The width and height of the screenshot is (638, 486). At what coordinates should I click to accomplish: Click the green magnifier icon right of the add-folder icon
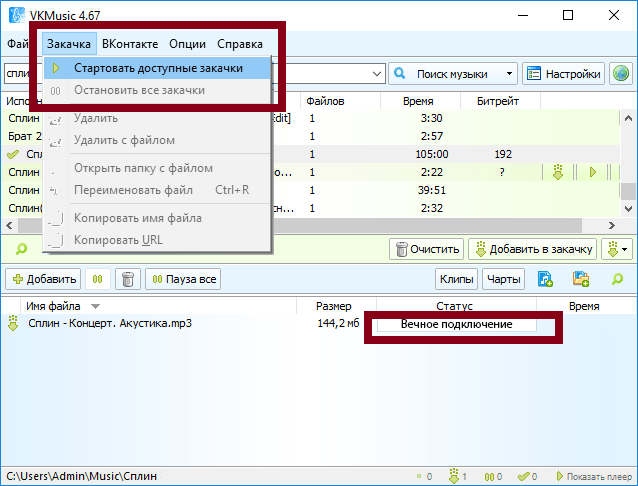617,279
